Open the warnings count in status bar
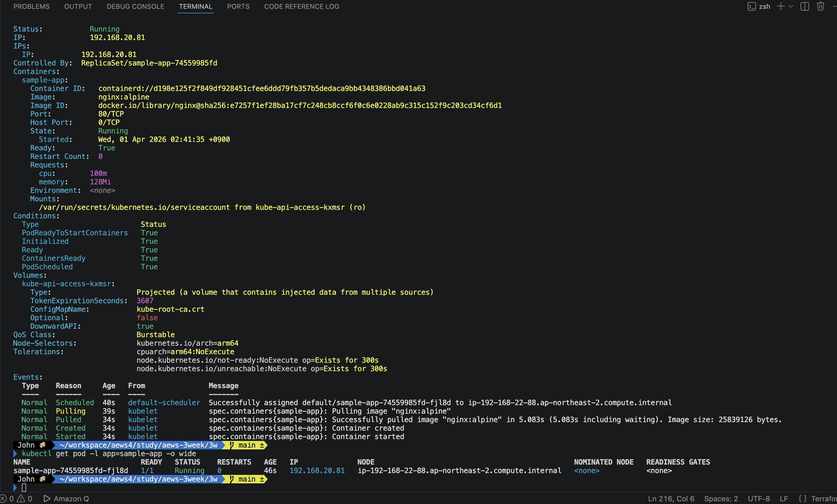Viewport: 837px width, 504px height. coord(25,499)
